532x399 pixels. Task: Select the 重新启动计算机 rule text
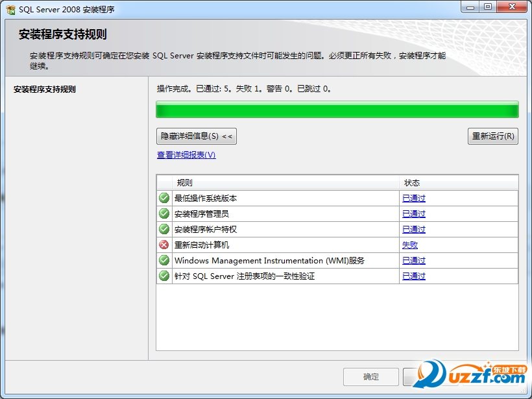click(x=202, y=245)
